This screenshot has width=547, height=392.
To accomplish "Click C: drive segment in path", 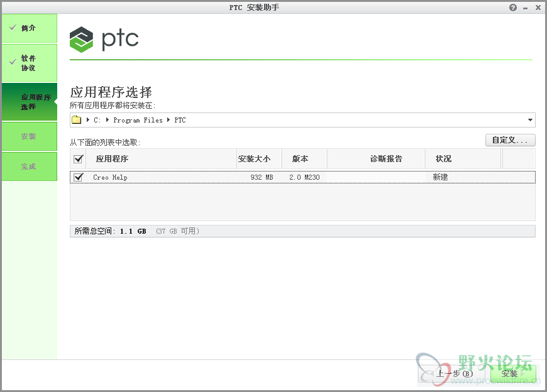I will 97,120.
